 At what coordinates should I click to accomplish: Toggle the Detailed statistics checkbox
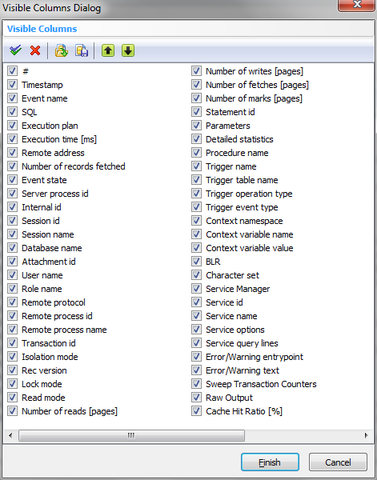pos(196,139)
